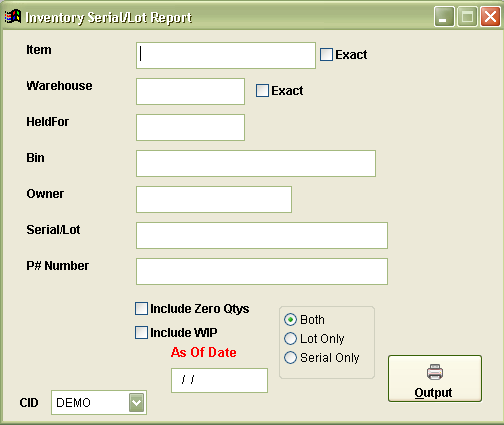This screenshot has height=425, width=504.
Task: Click the application icon in title bar
Action: point(13,16)
